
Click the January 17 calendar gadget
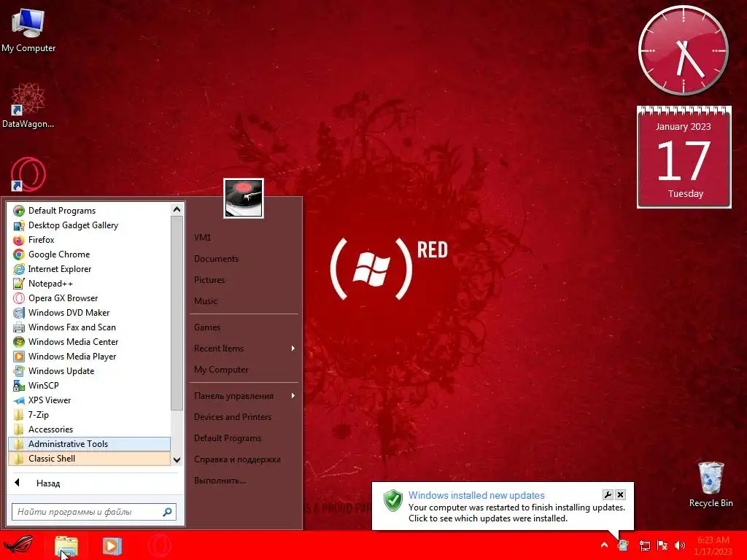tap(684, 157)
